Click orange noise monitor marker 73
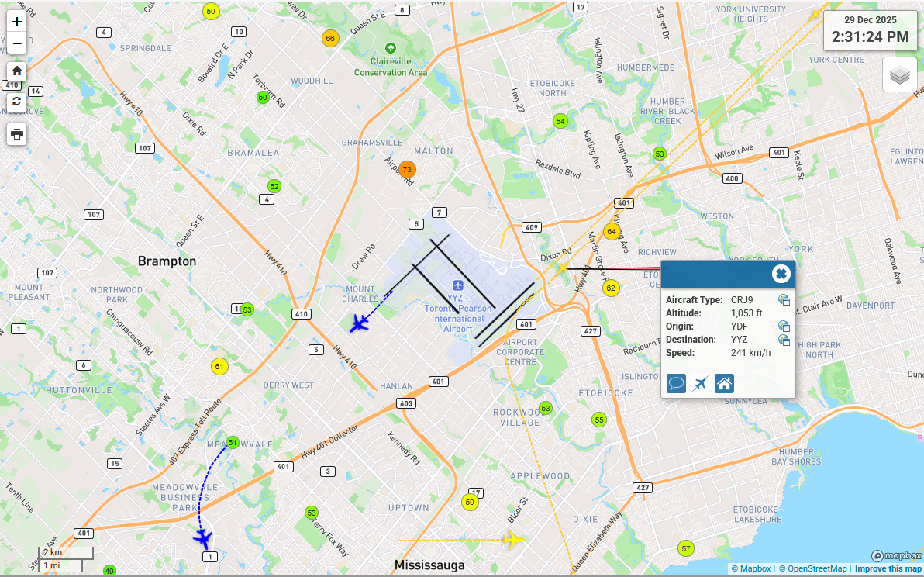 tap(406, 169)
